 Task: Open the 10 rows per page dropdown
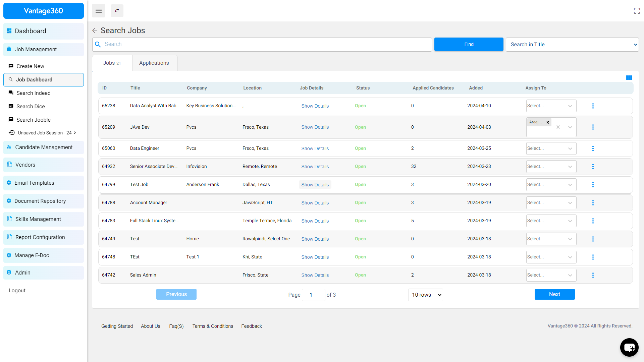[425, 295]
